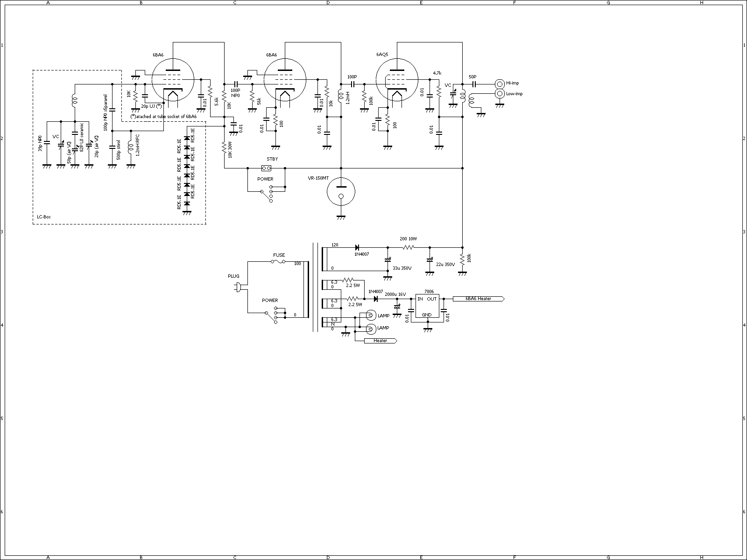The height and width of the screenshot is (560, 747).
Task: Click the 100p NP0 x5pararel label
Action: 106,112
